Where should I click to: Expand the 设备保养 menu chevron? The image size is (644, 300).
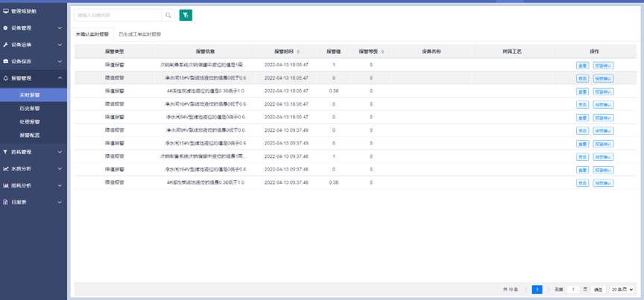click(60, 62)
